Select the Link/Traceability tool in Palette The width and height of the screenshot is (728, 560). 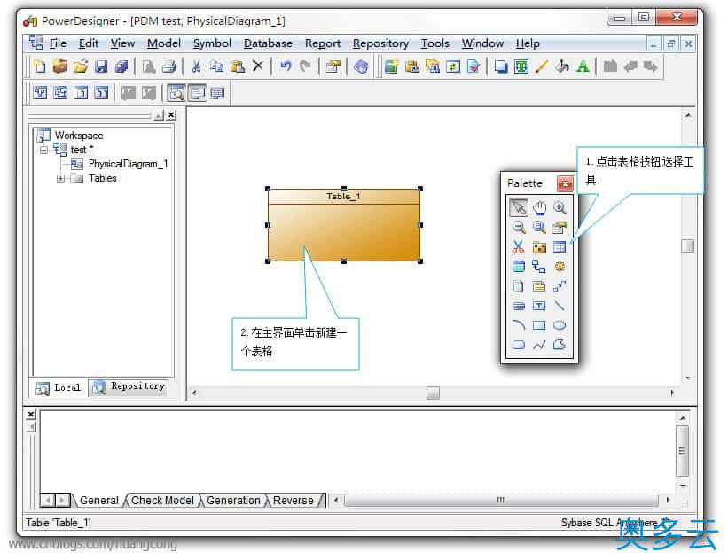pos(560,286)
